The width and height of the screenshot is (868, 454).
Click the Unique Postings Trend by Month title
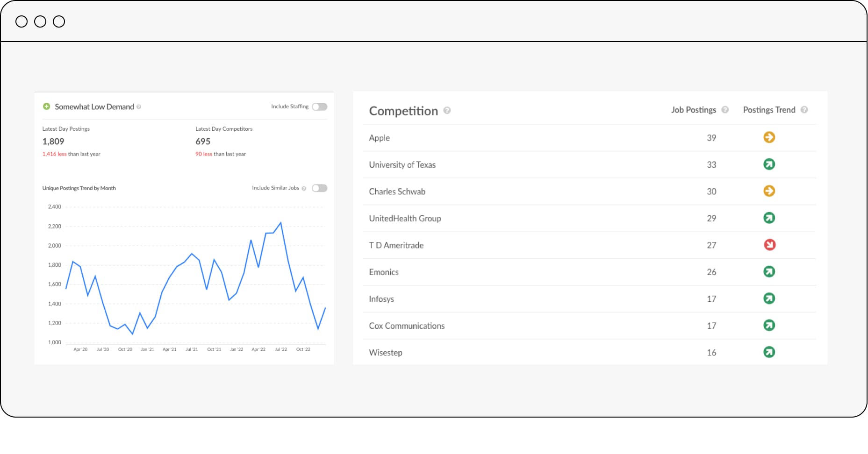79,188
